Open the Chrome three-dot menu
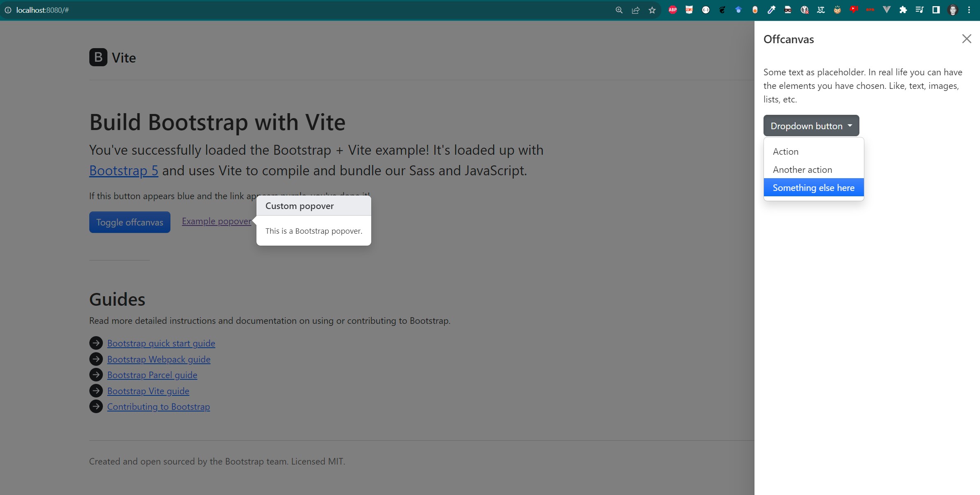The image size is (980, 495). click(x=969, y=10)
